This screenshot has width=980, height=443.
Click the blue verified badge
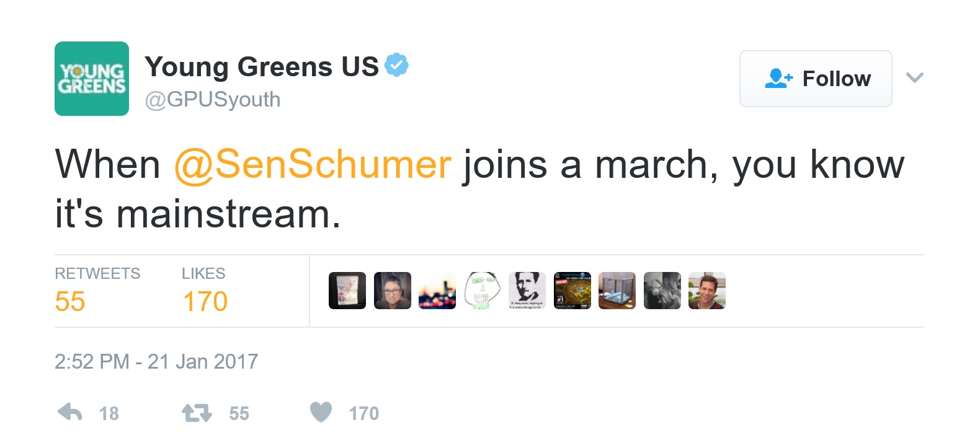pos(396,65)
